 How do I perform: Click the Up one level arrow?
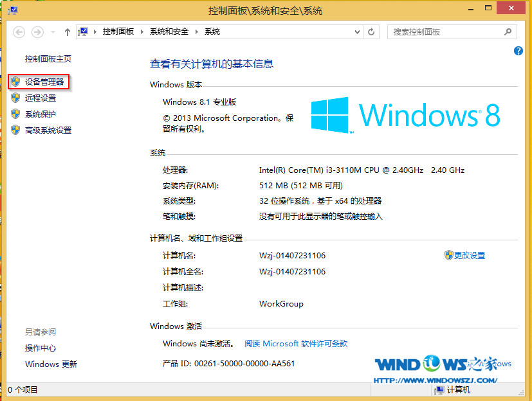point(68,31)
